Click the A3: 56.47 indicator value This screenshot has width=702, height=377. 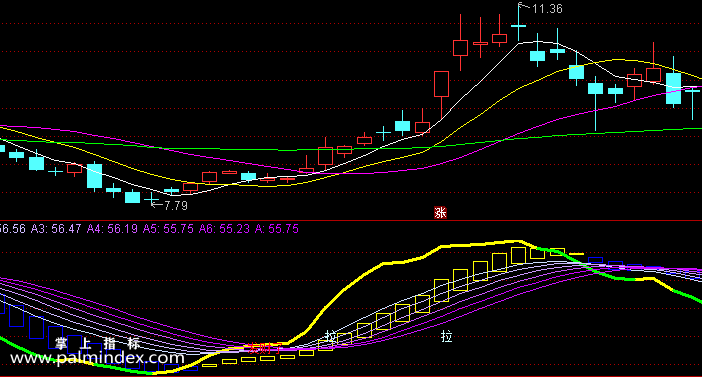(x=56, y=229)
